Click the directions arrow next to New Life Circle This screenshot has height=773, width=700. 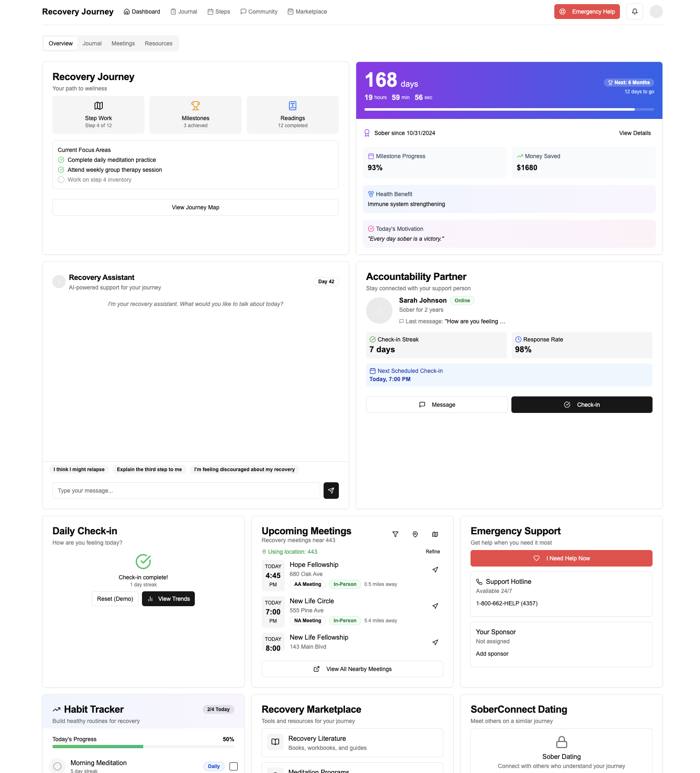click(435, 606)
